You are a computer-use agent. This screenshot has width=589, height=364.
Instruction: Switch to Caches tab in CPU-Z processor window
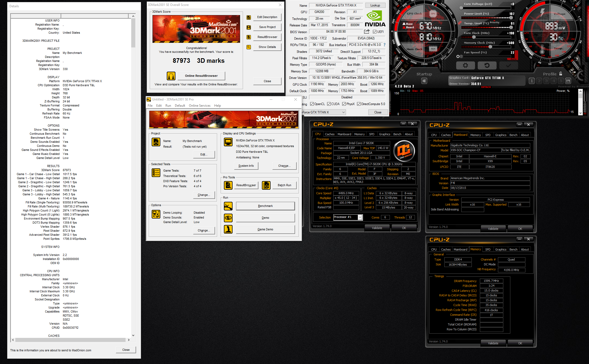pyautogui.click(x=330, y=134)
